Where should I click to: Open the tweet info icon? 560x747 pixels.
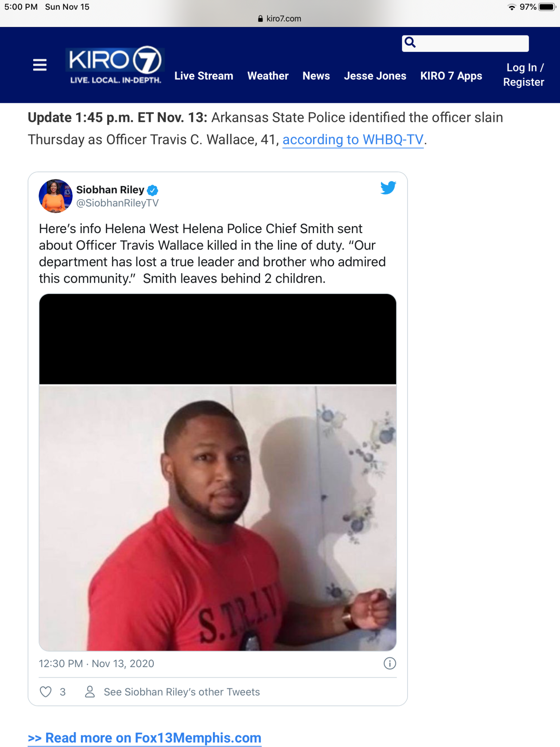point(390,663)
